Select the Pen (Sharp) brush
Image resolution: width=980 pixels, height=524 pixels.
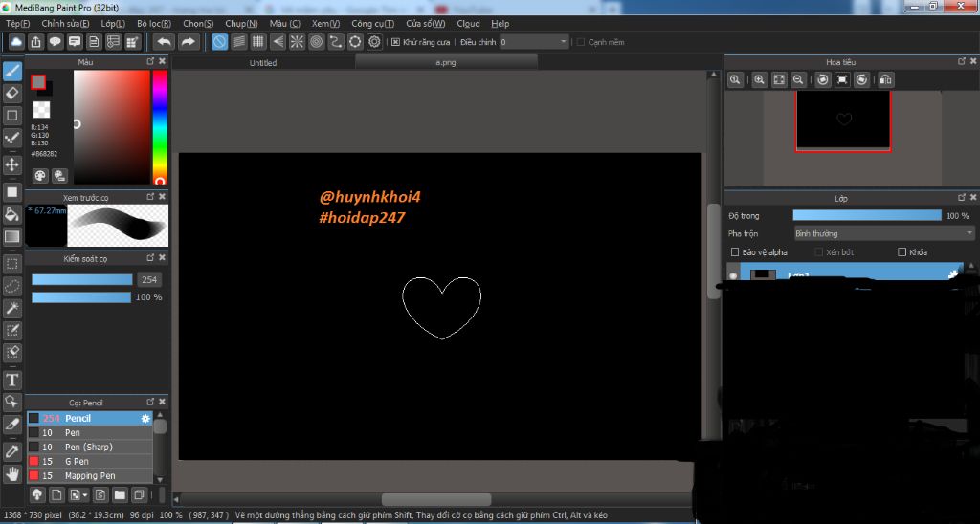point(89,448)
